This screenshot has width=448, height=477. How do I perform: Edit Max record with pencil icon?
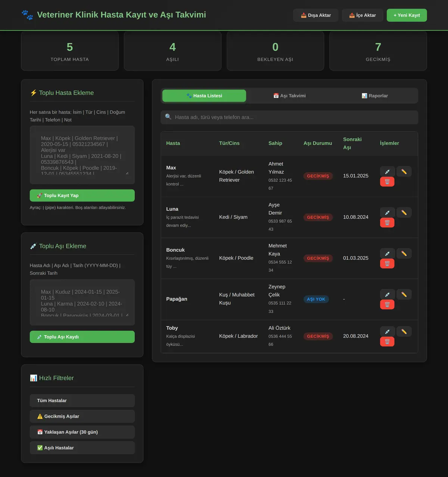404,171
